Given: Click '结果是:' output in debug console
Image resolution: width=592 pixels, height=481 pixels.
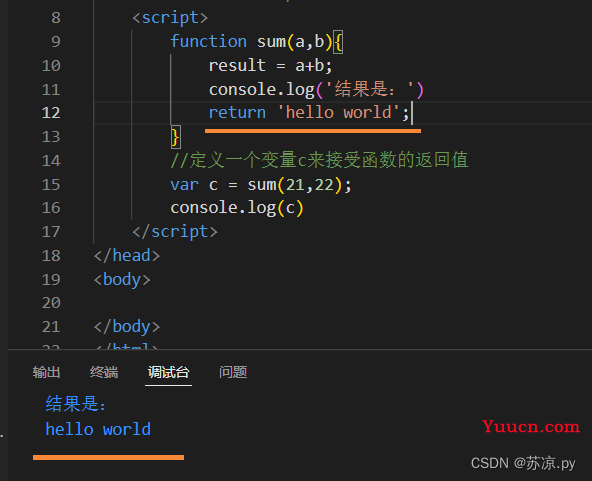Looking at the screenshot, I should tap(76, 404).
